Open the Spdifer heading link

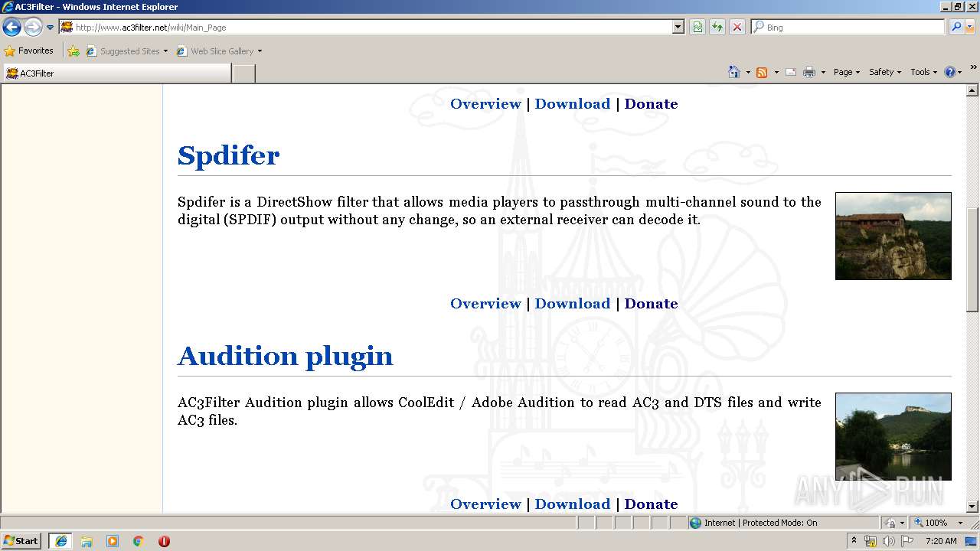coord(228,155)
